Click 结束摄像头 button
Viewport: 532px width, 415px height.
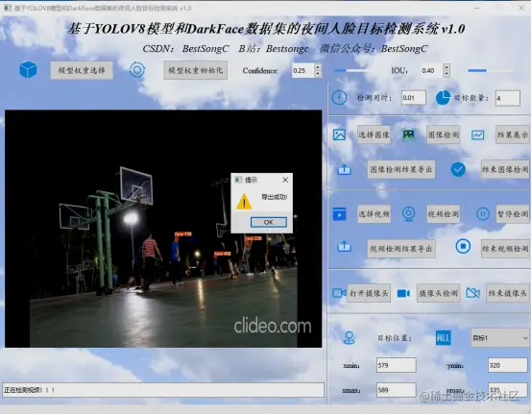508,293
